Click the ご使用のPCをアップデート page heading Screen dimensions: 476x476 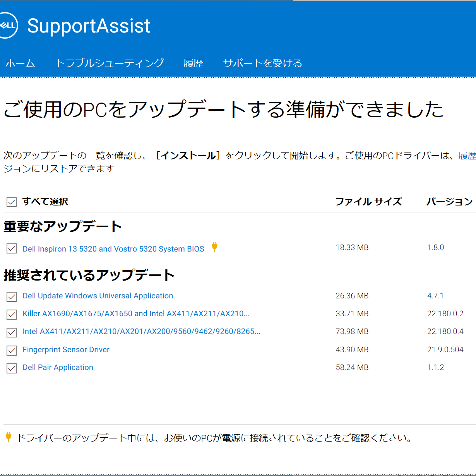coord(223,110)
